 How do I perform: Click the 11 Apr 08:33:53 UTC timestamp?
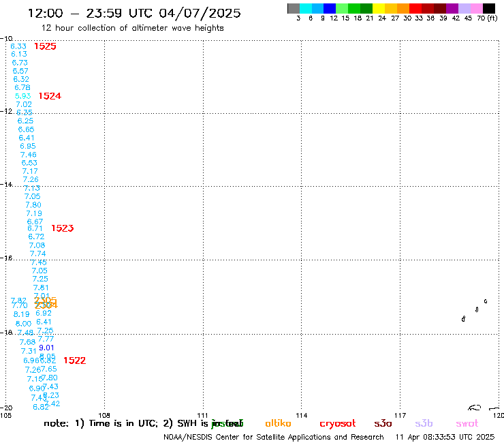445,438
